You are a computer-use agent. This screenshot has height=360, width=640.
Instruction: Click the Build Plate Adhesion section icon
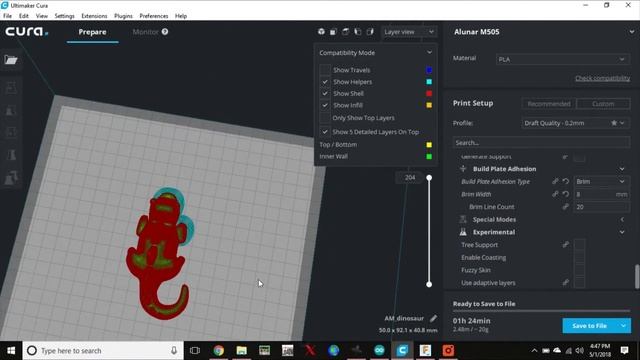click(463, 169)
